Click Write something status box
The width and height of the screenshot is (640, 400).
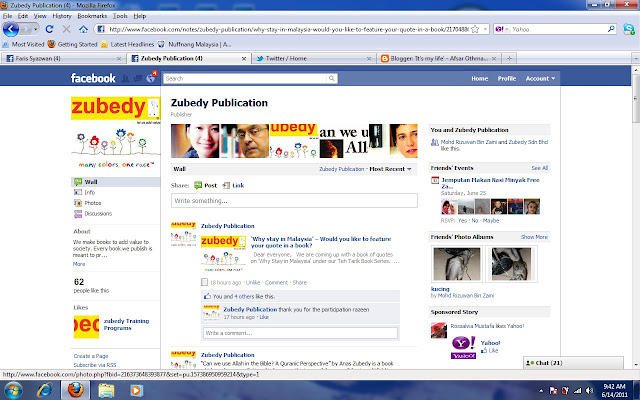294,200
